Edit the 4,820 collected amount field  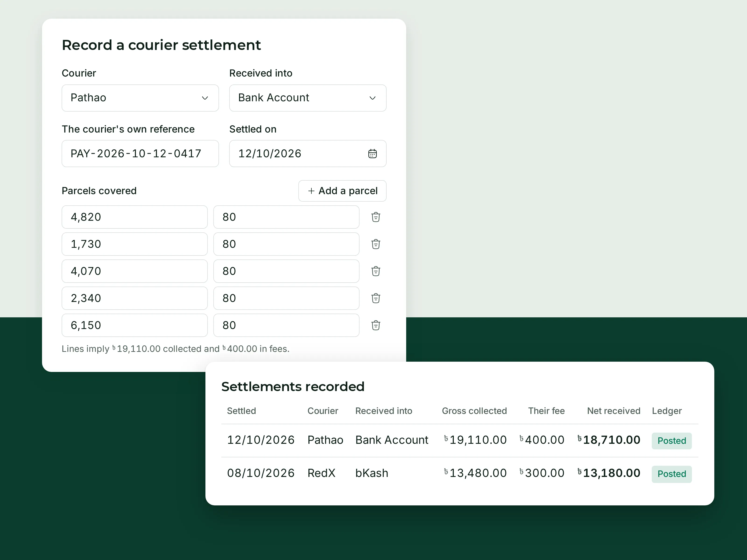pyautogui.click(x=134, y=217)
